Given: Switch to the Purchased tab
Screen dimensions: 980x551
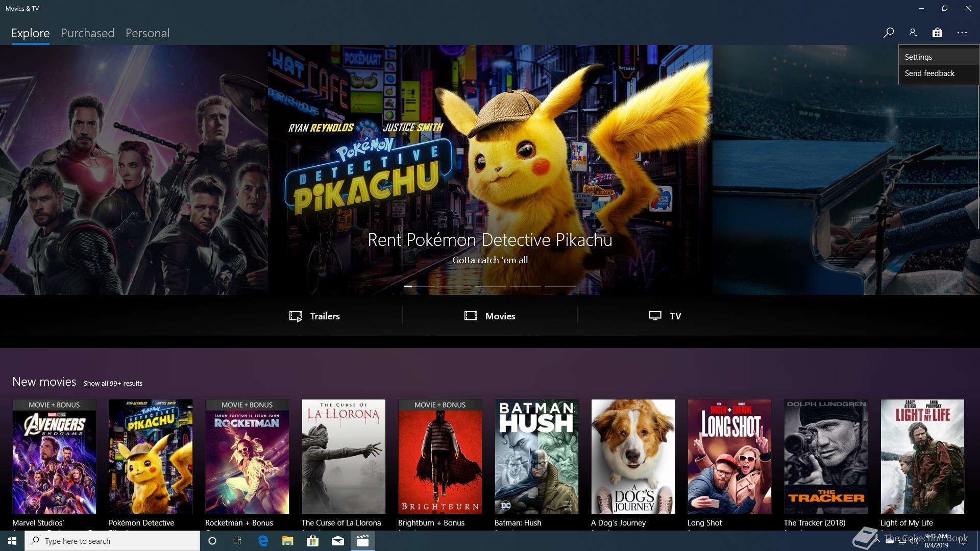Looking at the screenshot, I should click(87, 33).
